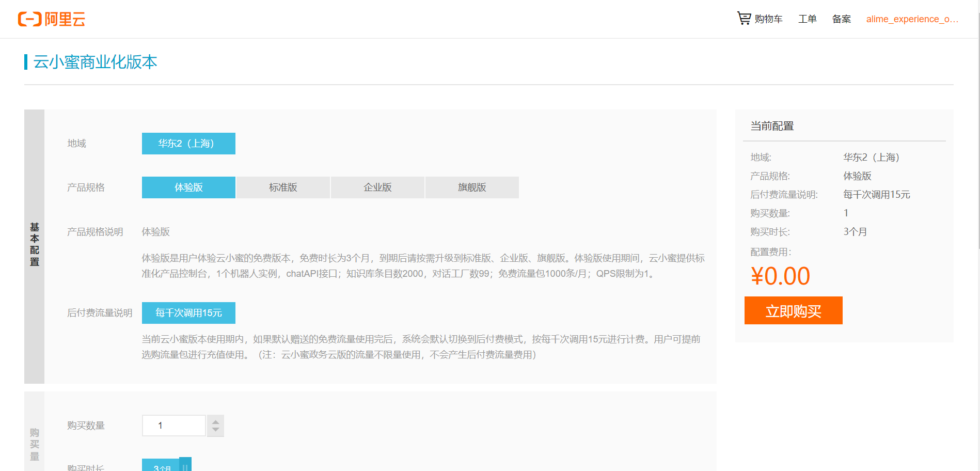Screen dimensions: 980x471
Task: Click the ¥0.00 configuration price
Action: point(780,276)
